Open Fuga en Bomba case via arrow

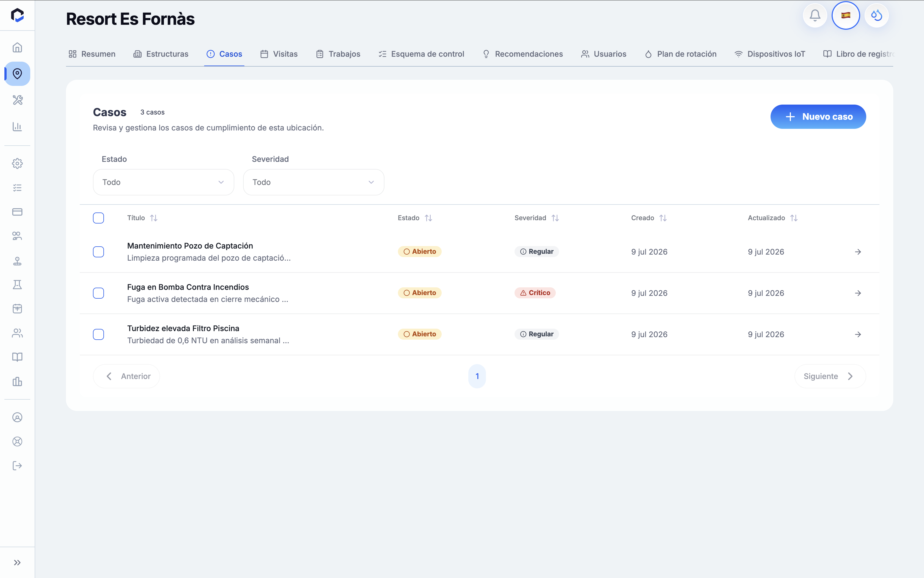(858, 293)
